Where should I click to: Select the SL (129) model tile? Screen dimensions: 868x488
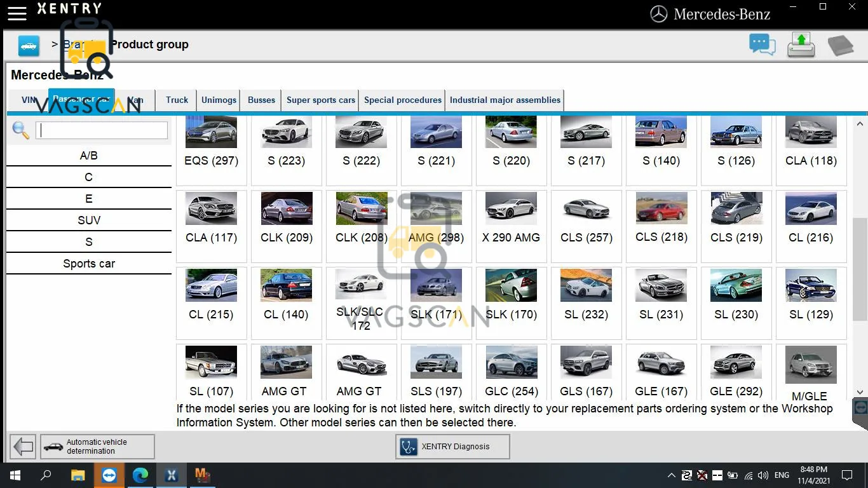[x=811, y=303]
